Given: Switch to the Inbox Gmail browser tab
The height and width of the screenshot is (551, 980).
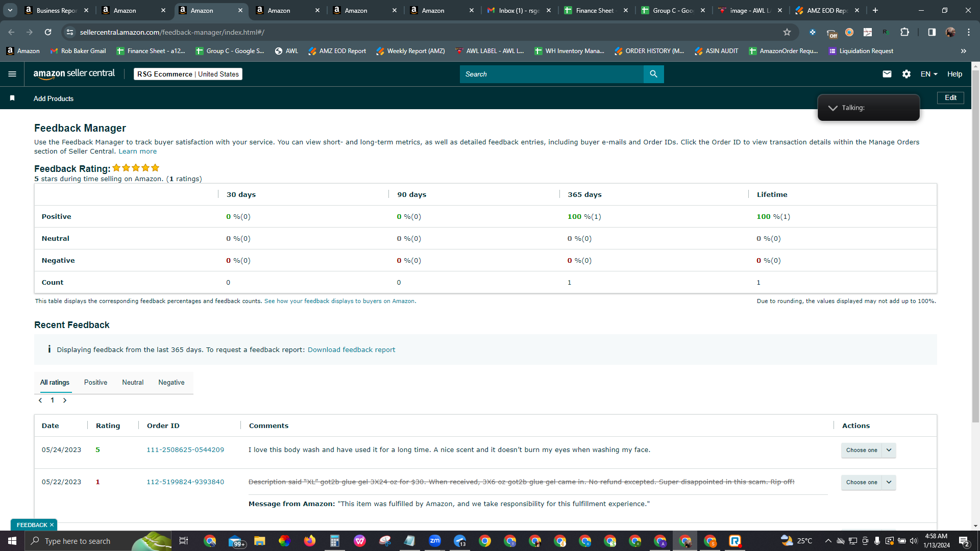Looking at the screenshot, I should (519, 10).
